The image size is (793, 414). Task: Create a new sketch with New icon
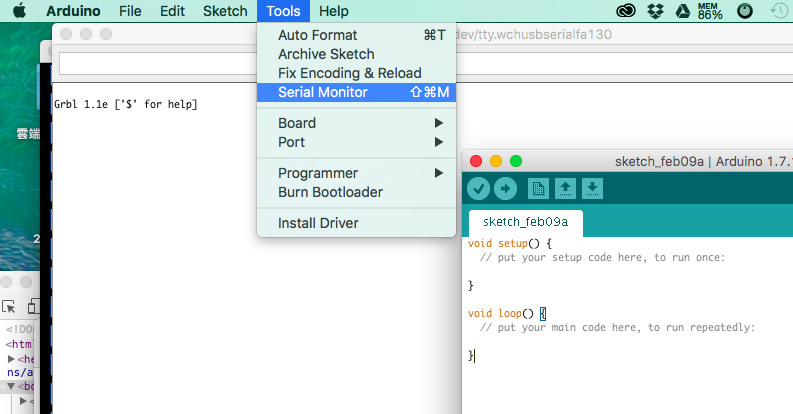coord(538,188)
